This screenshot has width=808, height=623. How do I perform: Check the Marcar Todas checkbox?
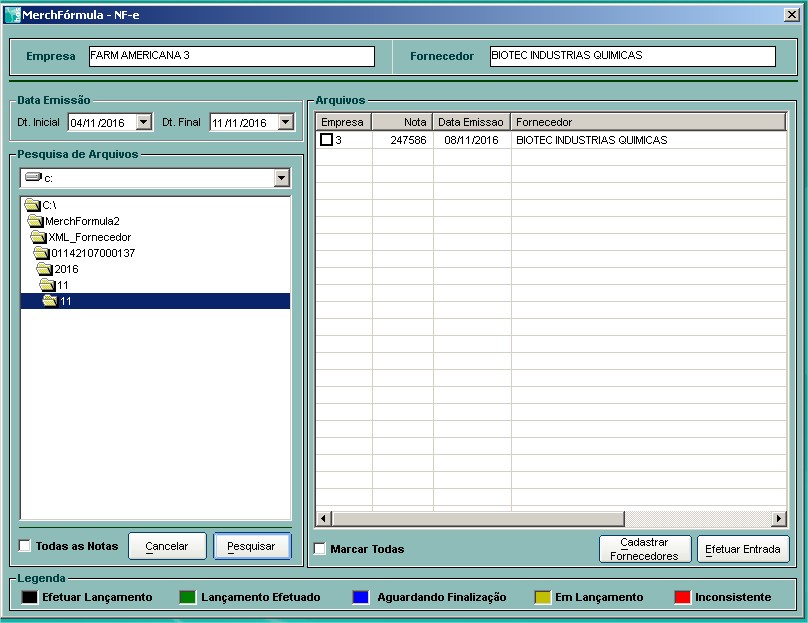[320, 549]
